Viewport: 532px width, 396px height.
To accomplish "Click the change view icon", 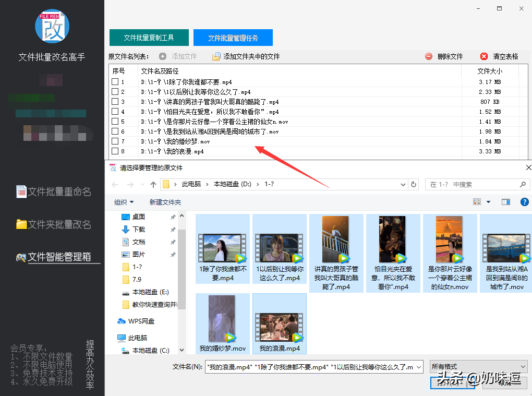I will 477,202.
